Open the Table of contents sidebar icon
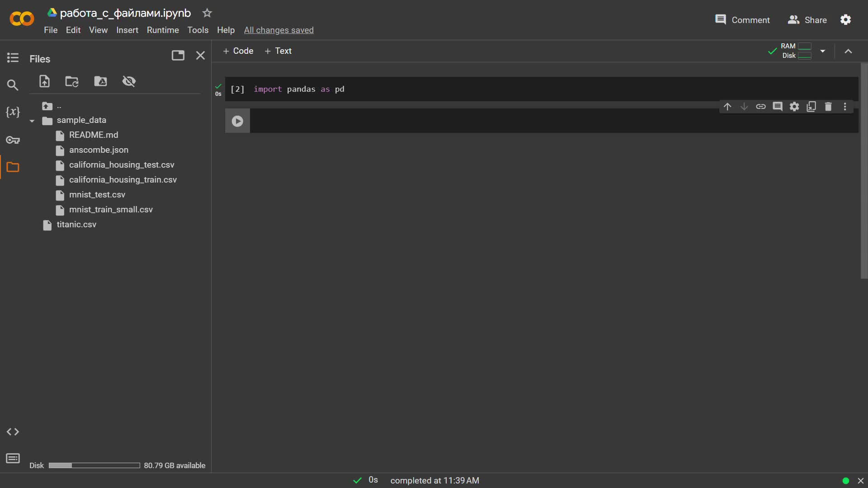The width and height of the screenshot is (868, 488). [x=13, y=58]
